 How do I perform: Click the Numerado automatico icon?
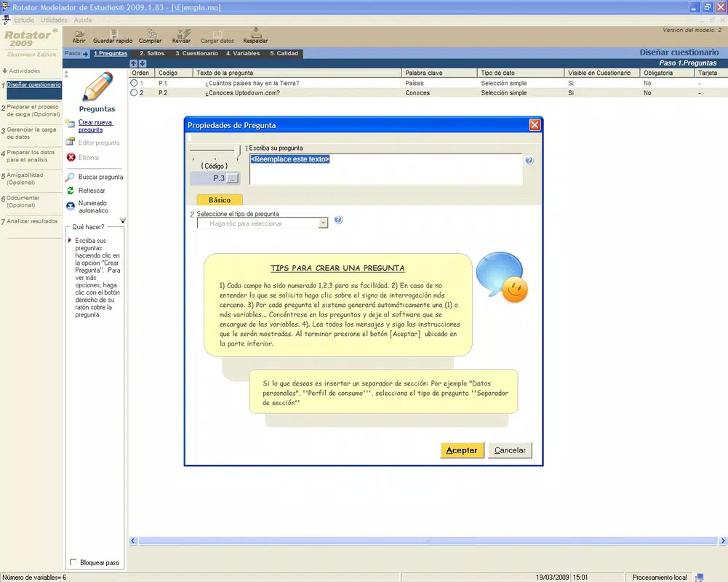[x=71, y=206]
